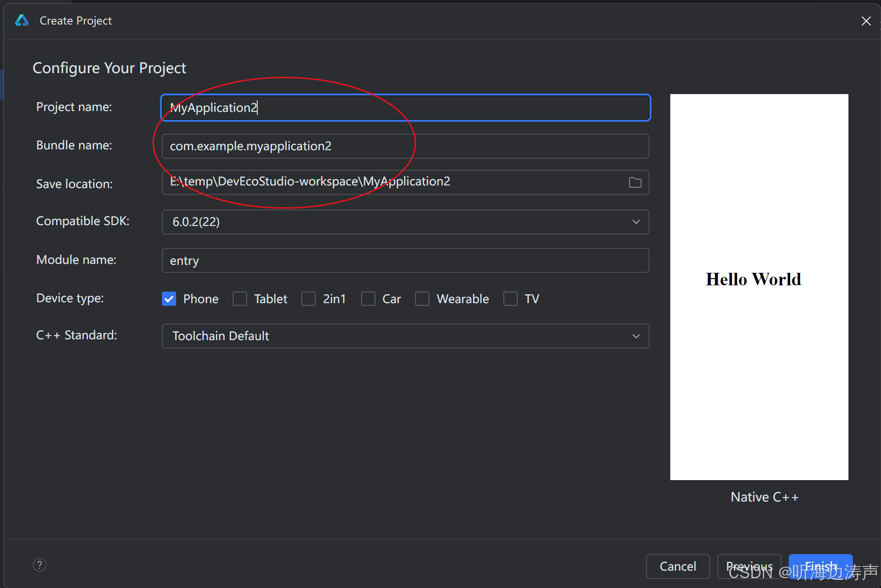Click the Configure Your Project heading

click(x=109, y=68)
